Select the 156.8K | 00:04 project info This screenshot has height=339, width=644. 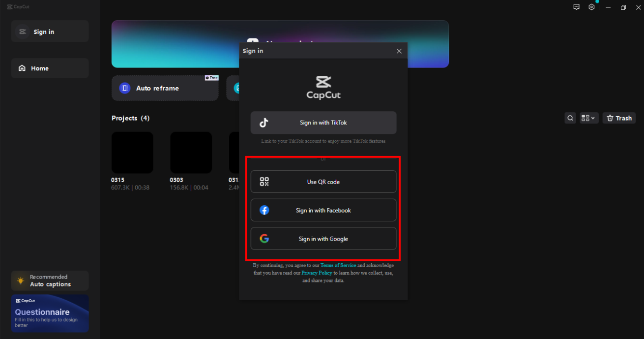tap(189, 187)
